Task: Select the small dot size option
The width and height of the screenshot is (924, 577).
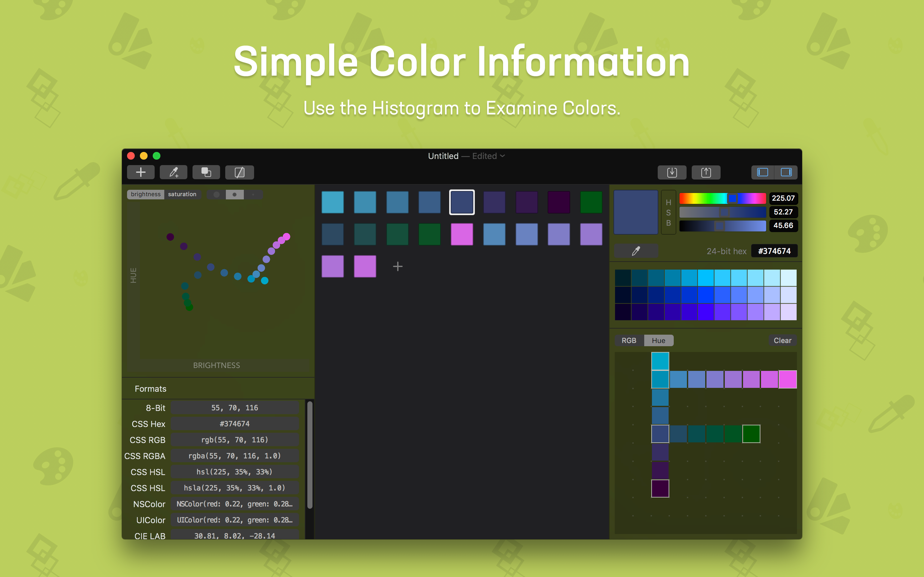Action: [x=253, y=195]
